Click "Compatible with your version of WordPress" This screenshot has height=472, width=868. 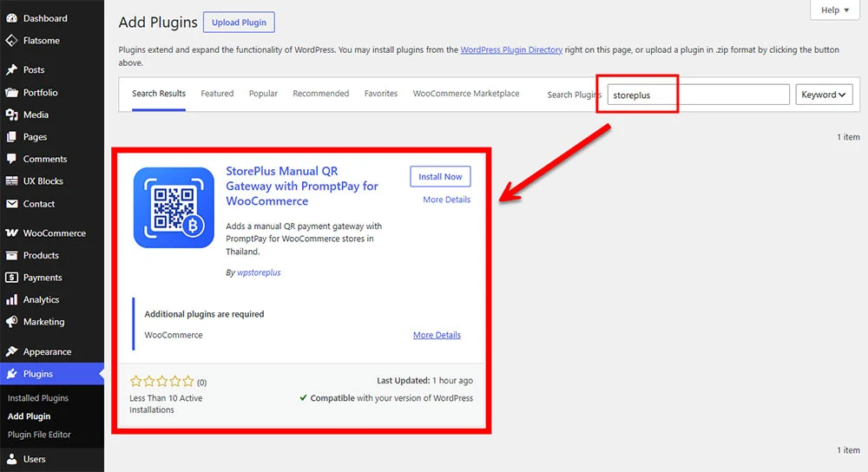[x=386, y=398]
